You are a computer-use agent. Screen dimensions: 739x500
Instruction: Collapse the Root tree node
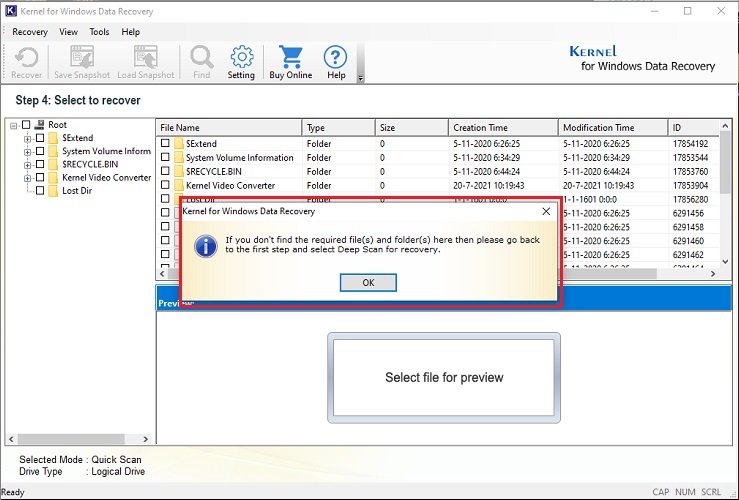[x=14, y=125]
